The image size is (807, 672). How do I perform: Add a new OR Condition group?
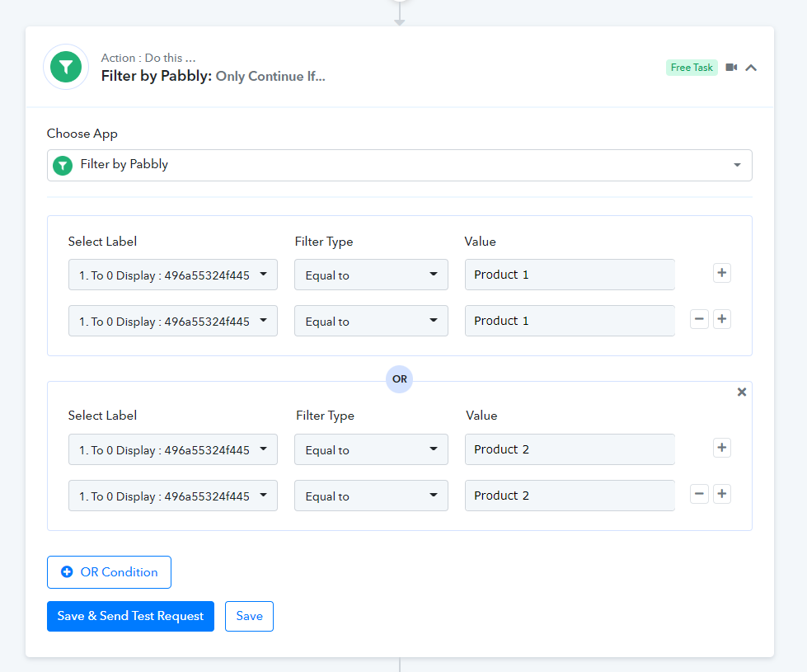tap(109, 572)
